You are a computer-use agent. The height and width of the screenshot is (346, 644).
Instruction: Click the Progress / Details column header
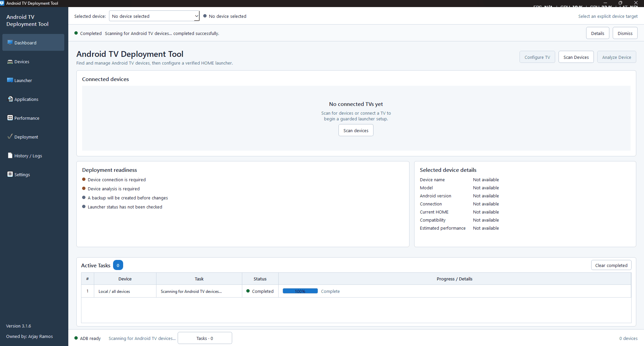point(454,279)
